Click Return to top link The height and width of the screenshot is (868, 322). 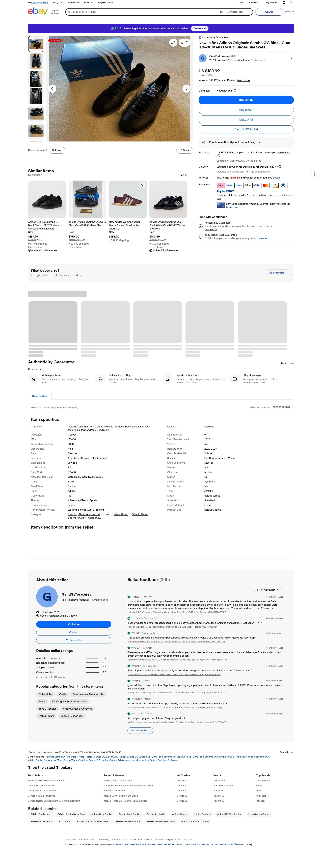pos(287,752)
